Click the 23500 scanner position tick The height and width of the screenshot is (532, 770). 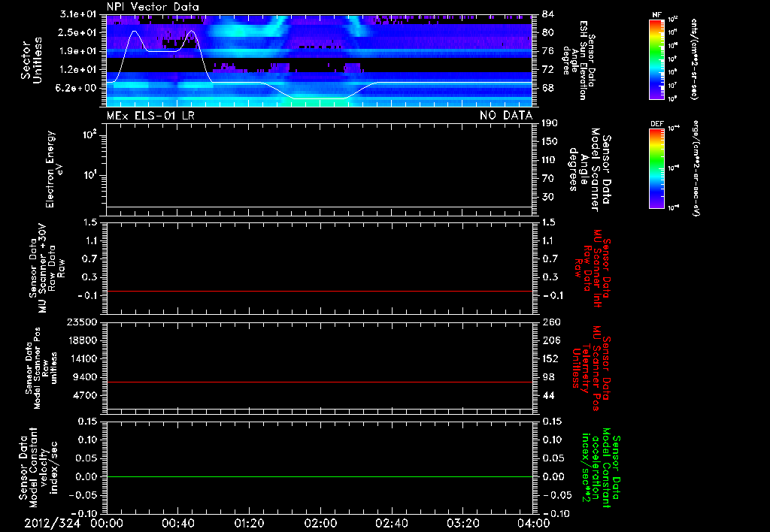point(82,322)
